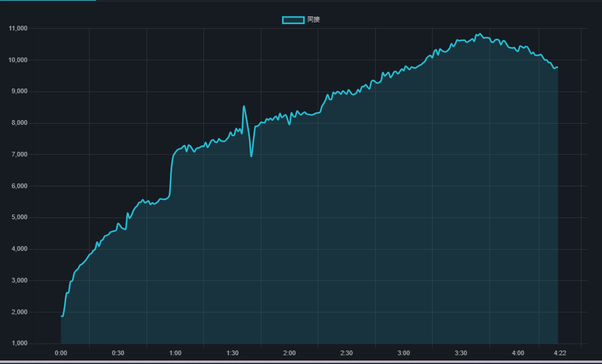
Task: Click the 3:30 time axis label
Action: pos(461,353)
